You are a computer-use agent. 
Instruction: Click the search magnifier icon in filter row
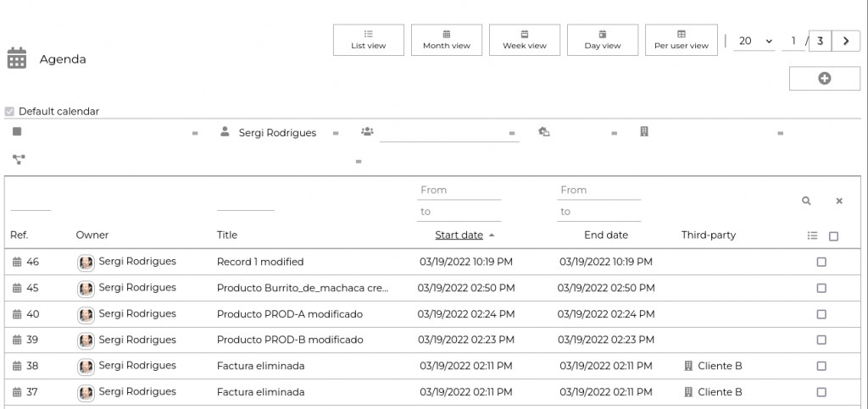806,201
